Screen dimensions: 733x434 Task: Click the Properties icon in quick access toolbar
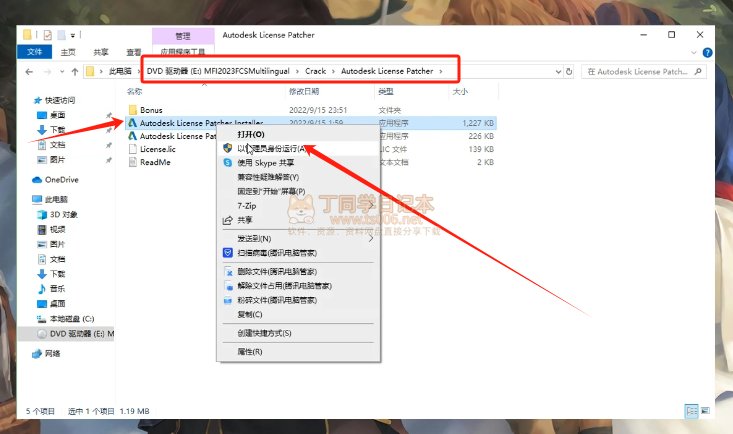click(x=48, y=35)
